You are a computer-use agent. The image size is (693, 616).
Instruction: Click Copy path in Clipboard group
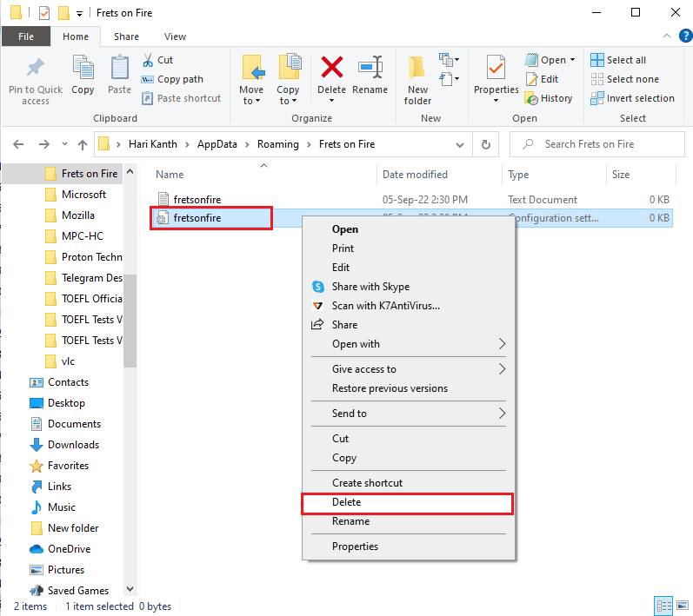(x=172, y=79)
